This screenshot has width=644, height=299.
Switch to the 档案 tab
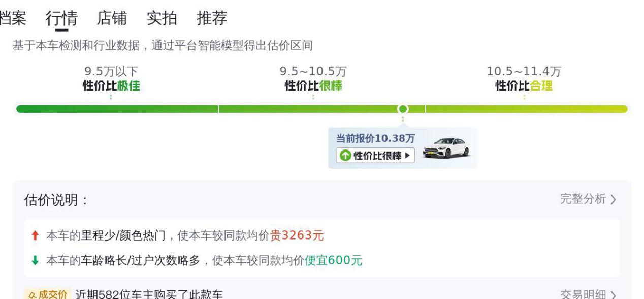pos(13,19)
